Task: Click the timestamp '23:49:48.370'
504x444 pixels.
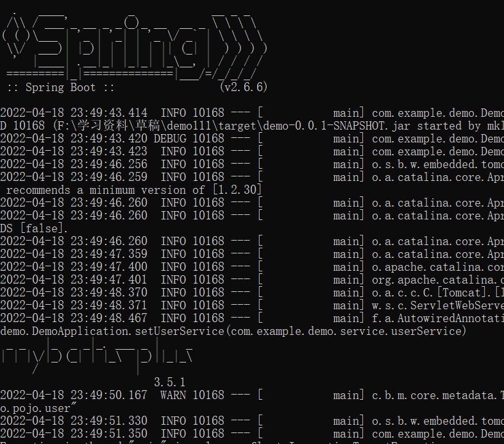Action: (109, 293)
